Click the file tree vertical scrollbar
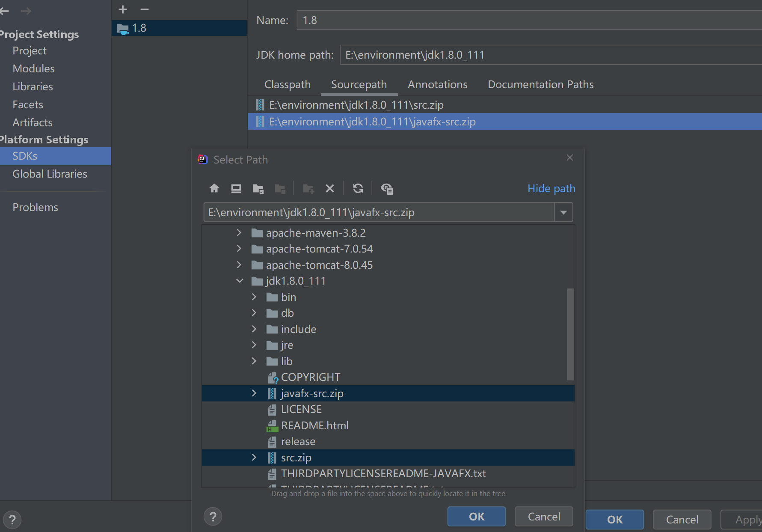 pos(570,334)
